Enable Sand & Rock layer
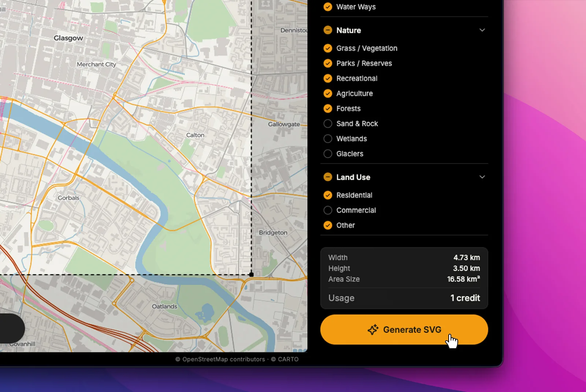The height and width of the screenshot is (392, 586). point(328,123)
